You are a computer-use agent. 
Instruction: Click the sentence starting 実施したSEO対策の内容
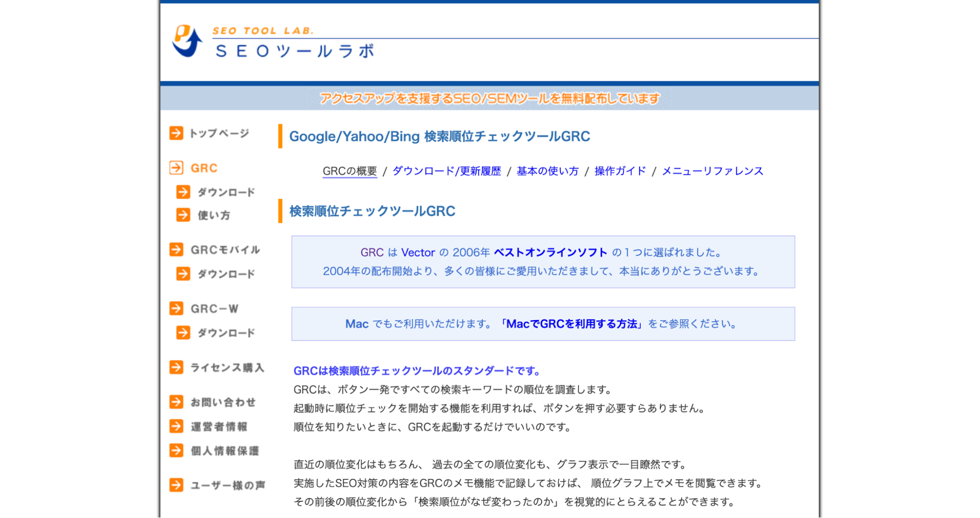coord(529,483)
